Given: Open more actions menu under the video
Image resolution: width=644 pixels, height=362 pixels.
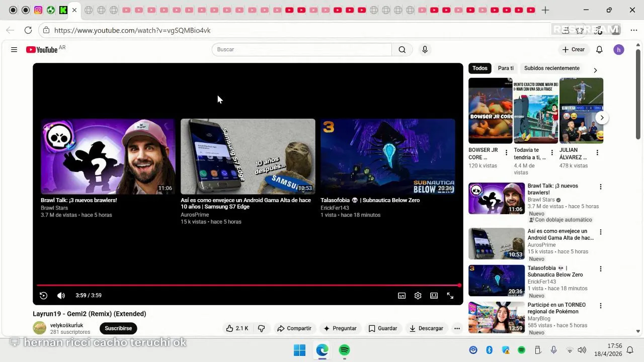Looking at the screenshot, I should coord(457,328).
